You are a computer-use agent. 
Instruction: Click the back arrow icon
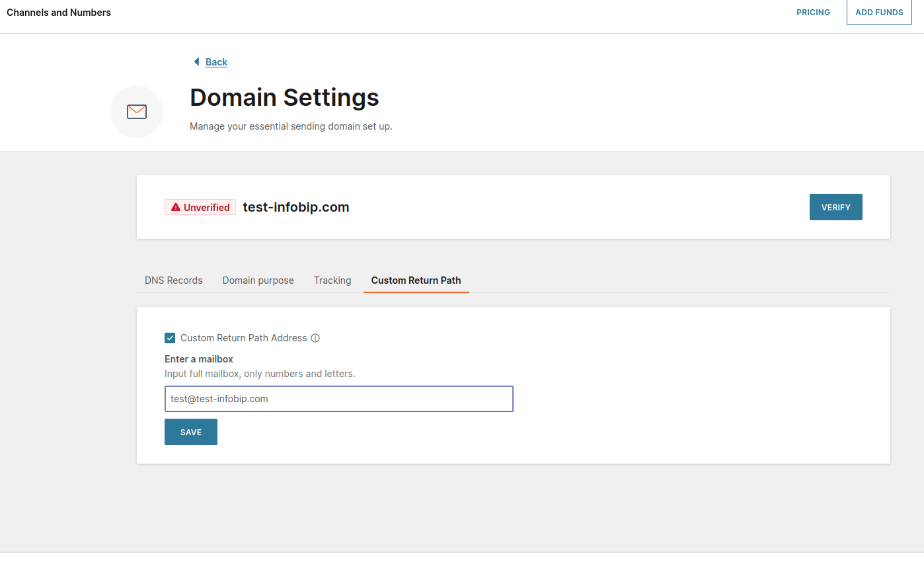(x=196, y=62)
